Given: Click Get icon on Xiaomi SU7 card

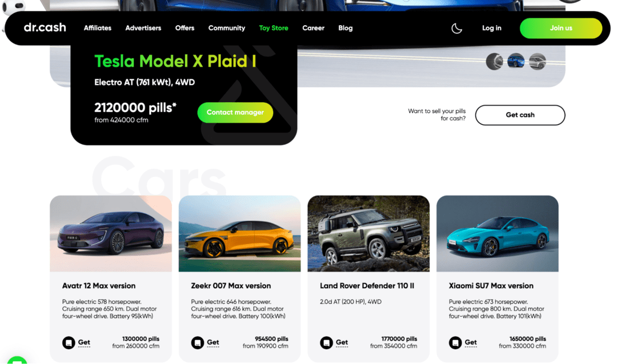Looking at the screenshot, I should [x=455, y=343].
